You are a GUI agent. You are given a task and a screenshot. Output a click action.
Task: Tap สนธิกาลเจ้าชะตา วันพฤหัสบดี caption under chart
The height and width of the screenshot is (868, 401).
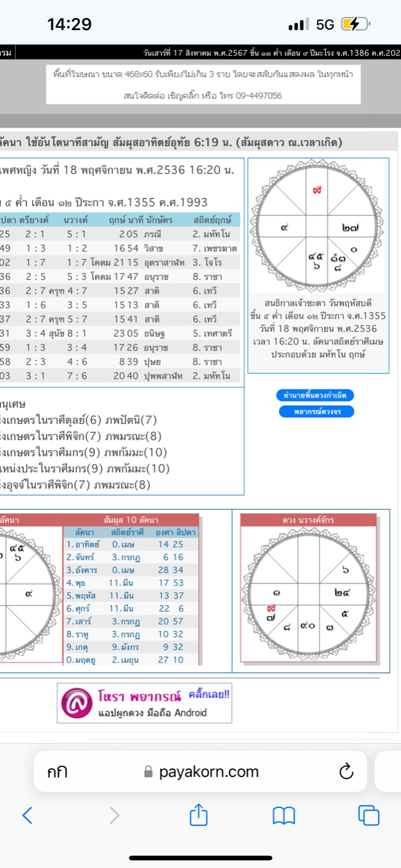point(318,302)
